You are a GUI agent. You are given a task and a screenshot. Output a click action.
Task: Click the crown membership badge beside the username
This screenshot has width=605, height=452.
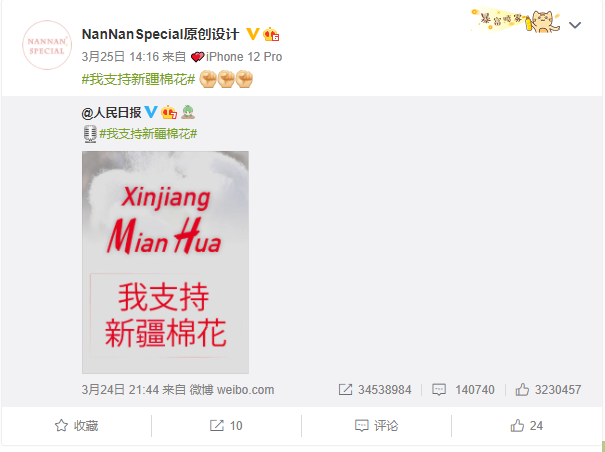(x=271, y=34)
